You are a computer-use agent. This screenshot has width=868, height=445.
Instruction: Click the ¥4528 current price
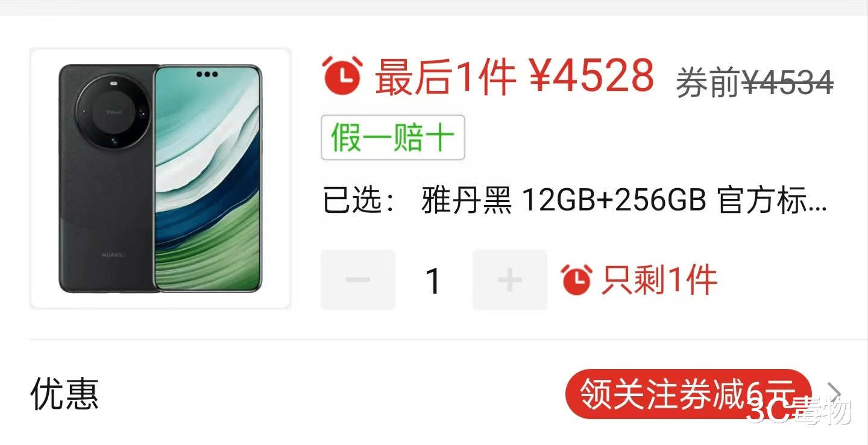tap(592, 76)
